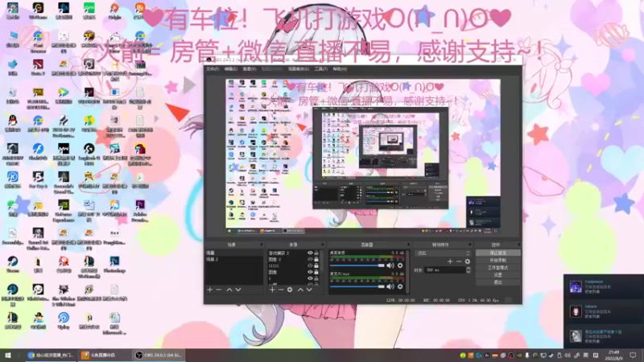Click the 300 ms duration input field
644x362 pixels.
click(445, 270)
